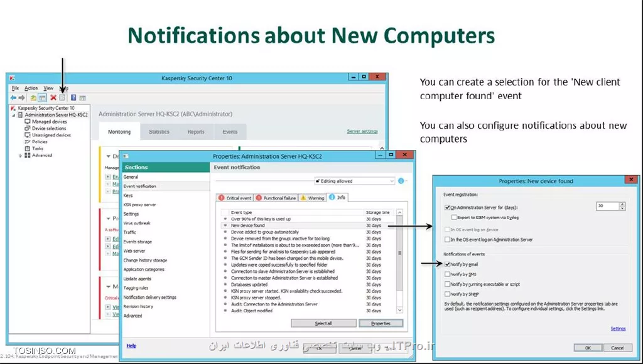Click the red Critical event tab icon
This screenshot has height=364, width=643.
pyautogui.click(x=222, y=198)
